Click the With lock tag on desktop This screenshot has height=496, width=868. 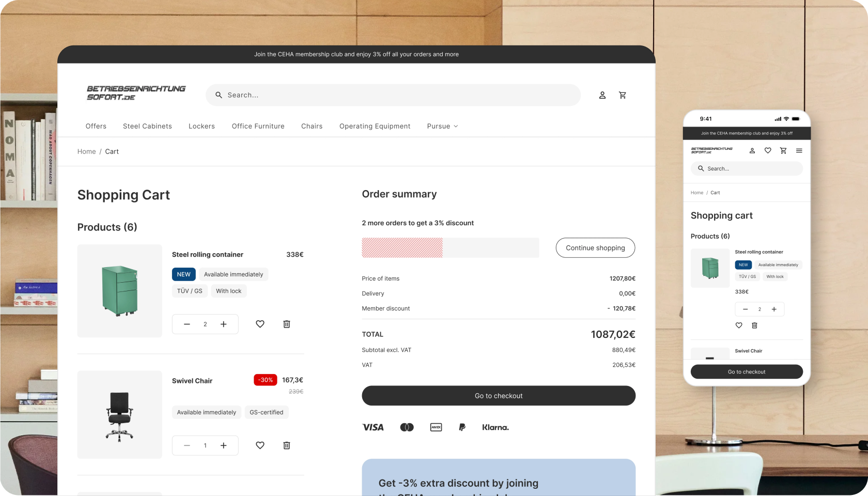(x=229, y=291)
